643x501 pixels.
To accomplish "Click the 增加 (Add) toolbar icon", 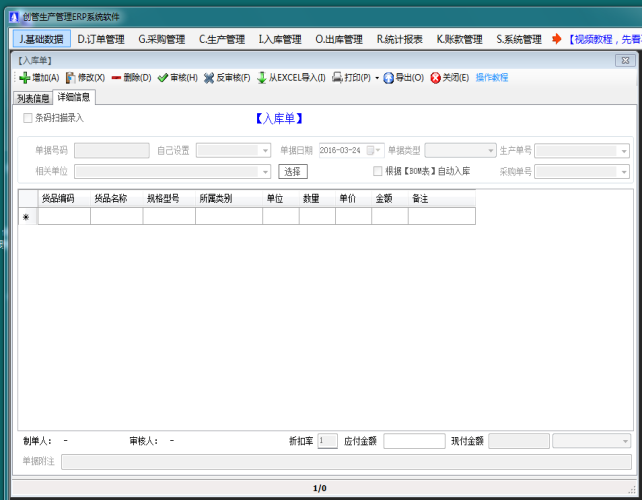I will pyautogui.click(x=25, y=78).
